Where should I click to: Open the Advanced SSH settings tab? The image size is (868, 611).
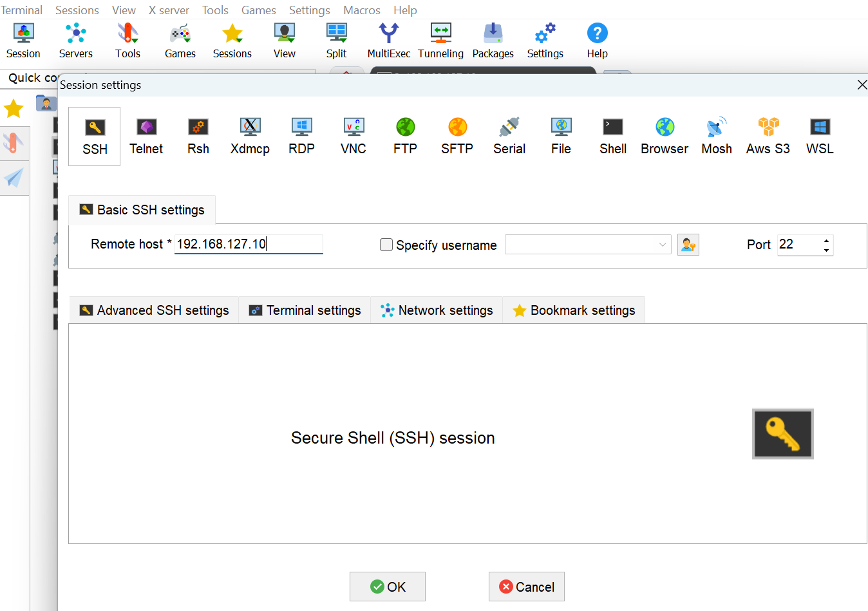[155, 310]
